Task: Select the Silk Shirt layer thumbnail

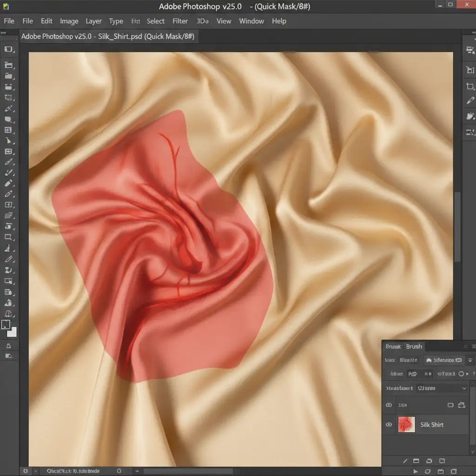Action: point(406,424)
